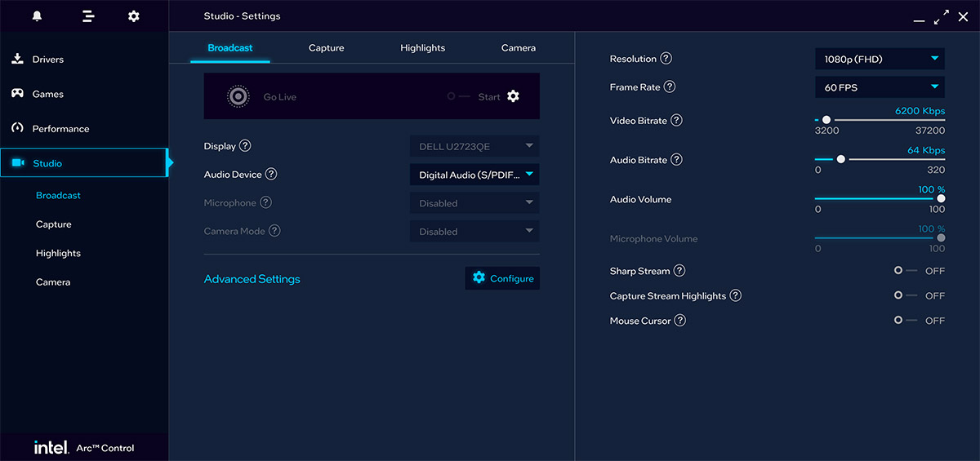Open the Resolution 1080p dropdown
980x461 pixels.
(x=880, y=59)
